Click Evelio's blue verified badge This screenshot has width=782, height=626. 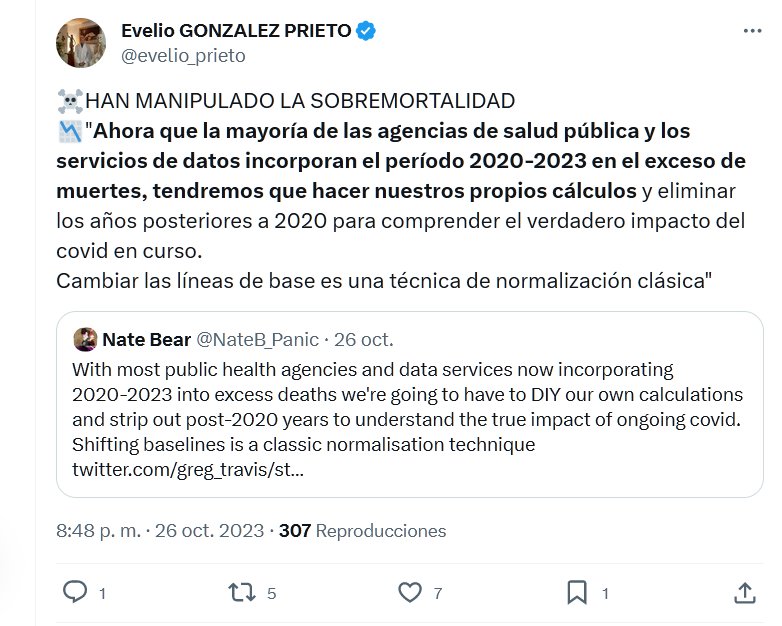pyautogui.click(x=366, y=31)
